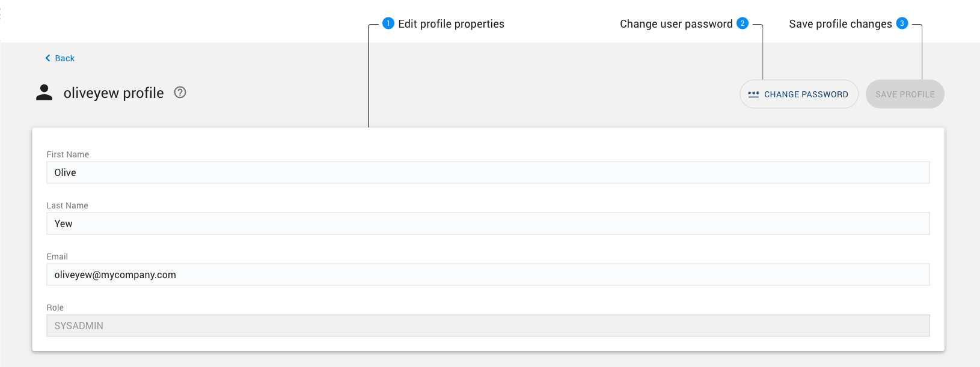Viewport: 980px width, 367px height.
Task: Focus the Email input field
Action: 488,274
